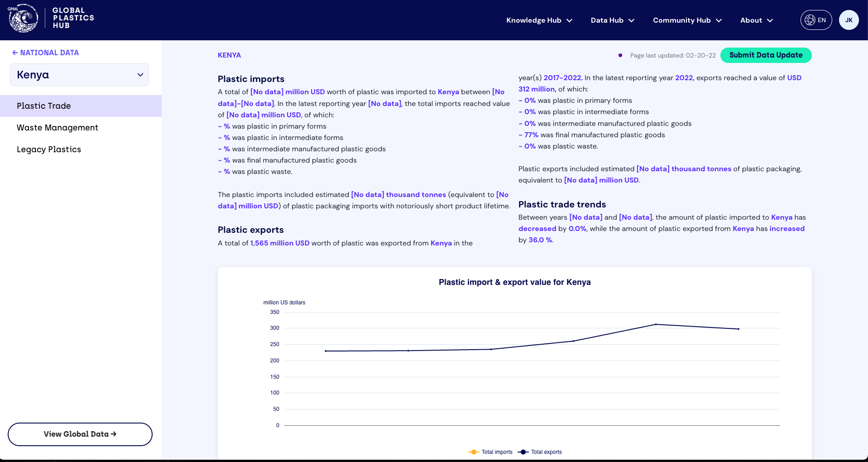This screenshot has height=462, width=868.
Task: Open the Legacy Plastics section
Action: point(49,149)
